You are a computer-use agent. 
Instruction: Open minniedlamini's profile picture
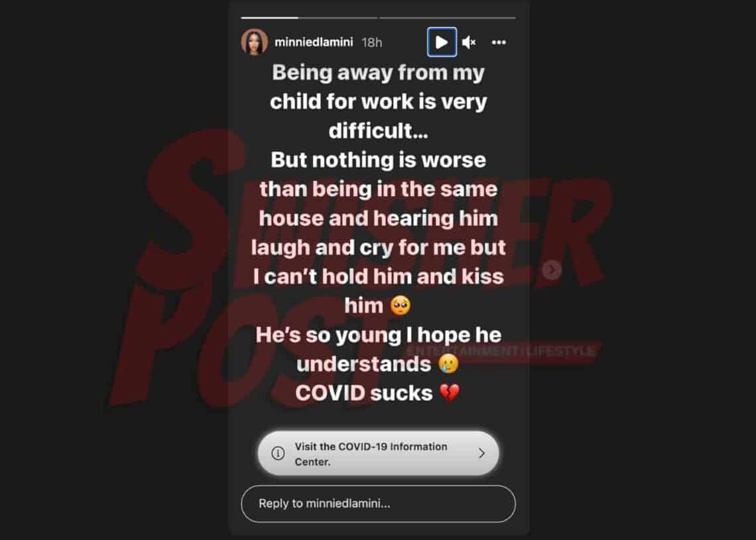pos(255,42)
